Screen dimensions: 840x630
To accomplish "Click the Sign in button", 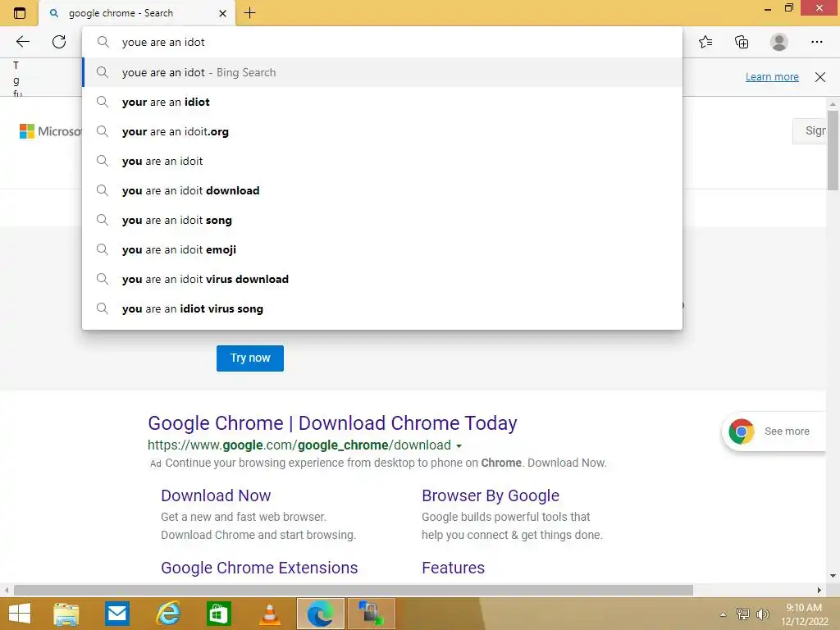I will click(x=810, y=130).
